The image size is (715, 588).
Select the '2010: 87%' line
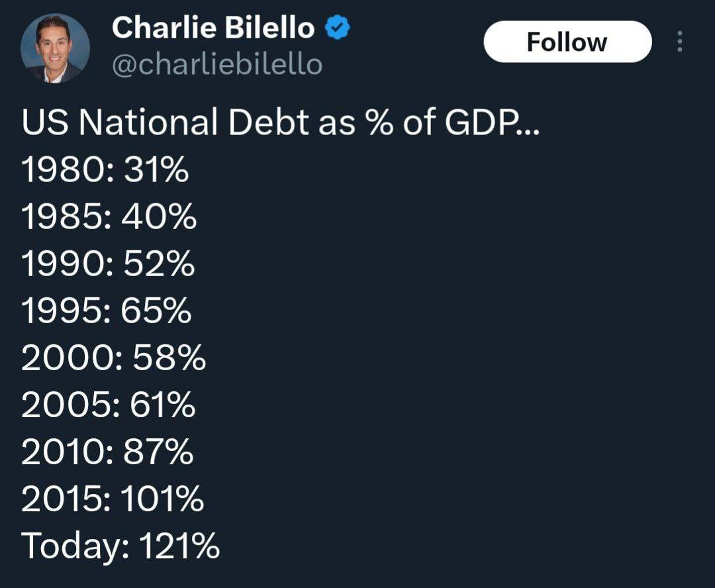(x=108, y=452)
